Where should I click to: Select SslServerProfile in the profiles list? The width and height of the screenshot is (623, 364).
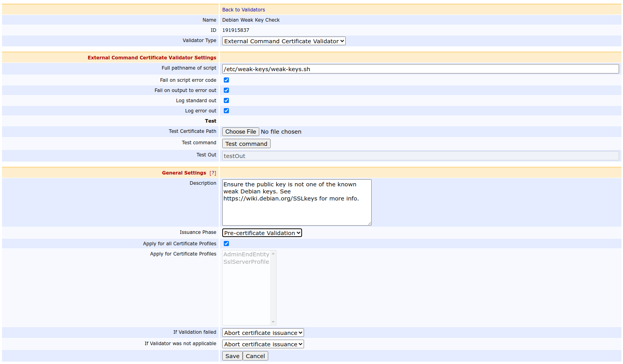pyautogui.click(x=246, y=262)
